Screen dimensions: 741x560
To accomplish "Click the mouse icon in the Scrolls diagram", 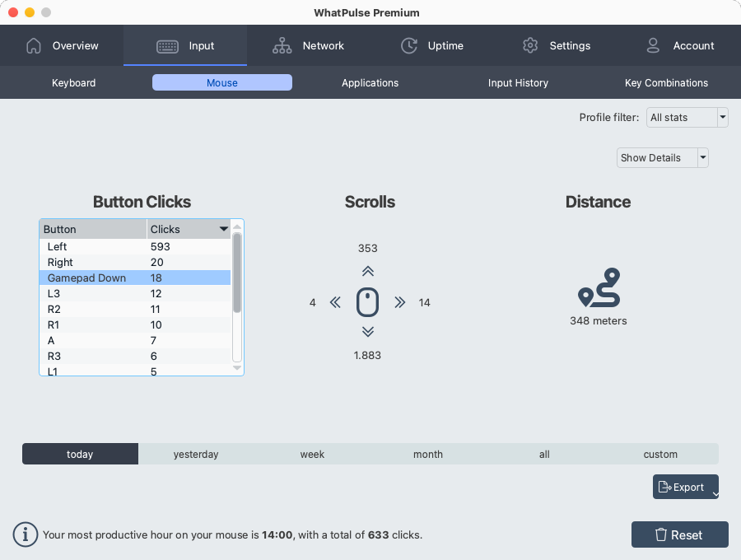I will point(367,302).
